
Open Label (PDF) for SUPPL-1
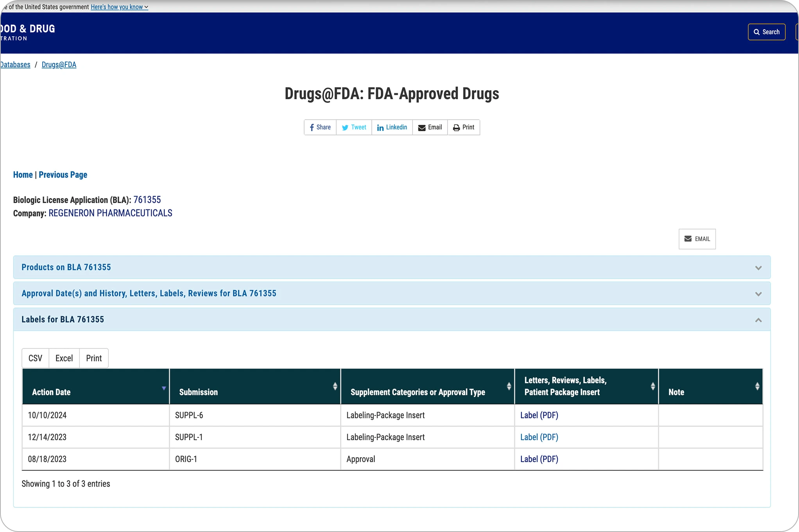coord(539,437)
